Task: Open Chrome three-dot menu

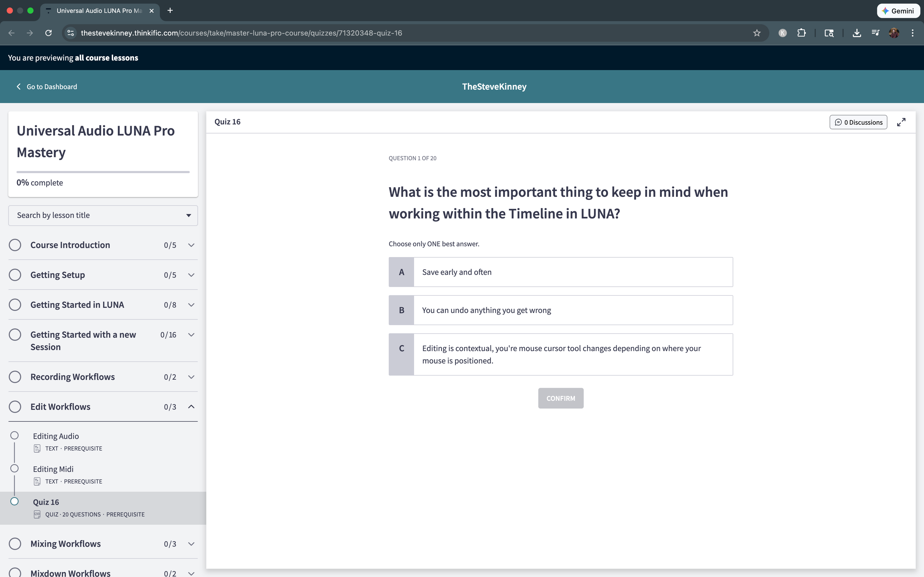Action: [912, 33]
